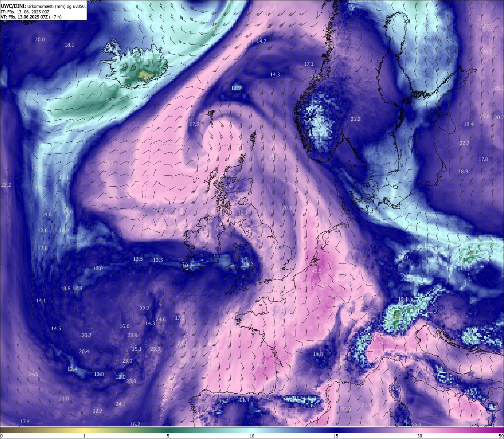Click the 11.8 value over southern France

tap(318, 354)
